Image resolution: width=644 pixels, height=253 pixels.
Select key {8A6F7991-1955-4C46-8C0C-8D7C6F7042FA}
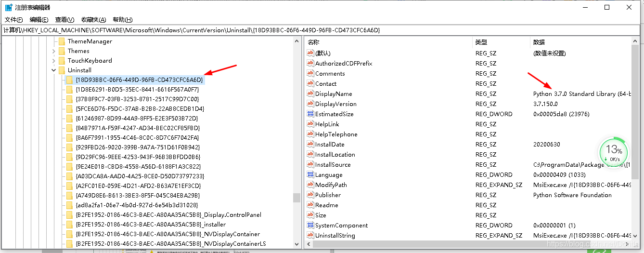click(x=138, y=137)
